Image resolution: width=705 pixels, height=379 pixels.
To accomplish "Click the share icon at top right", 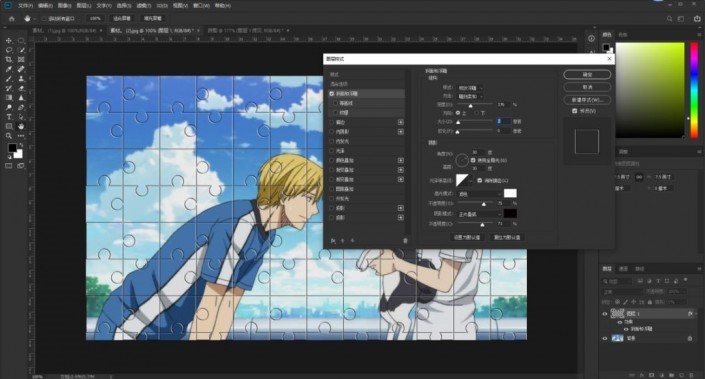I will pyautogui.click(x=697, y=18).
